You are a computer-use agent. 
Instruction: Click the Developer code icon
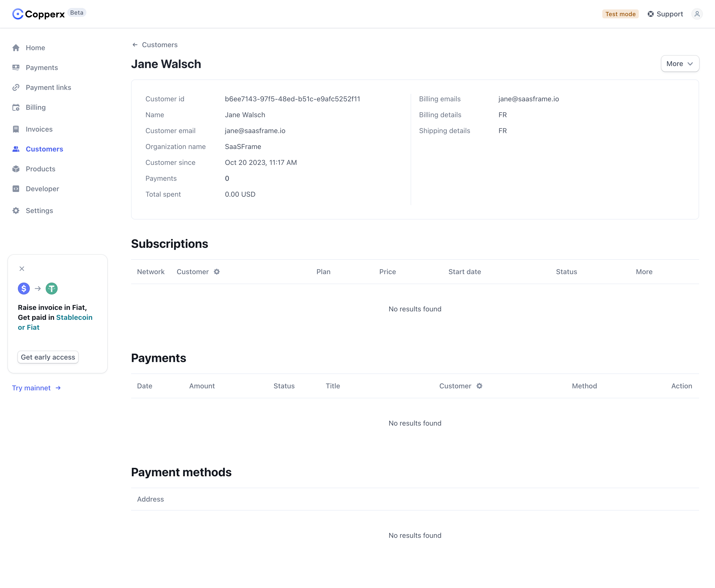coord(16,189)
